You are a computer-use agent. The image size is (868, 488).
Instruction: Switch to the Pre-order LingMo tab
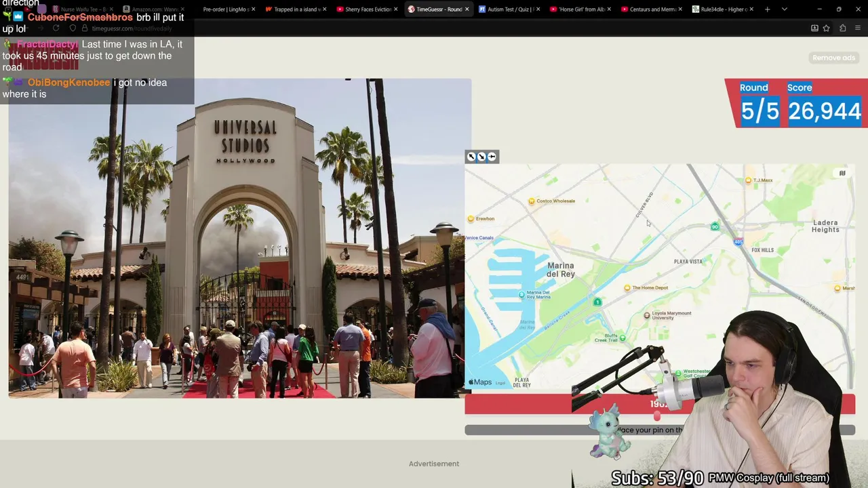pos(225,9)
